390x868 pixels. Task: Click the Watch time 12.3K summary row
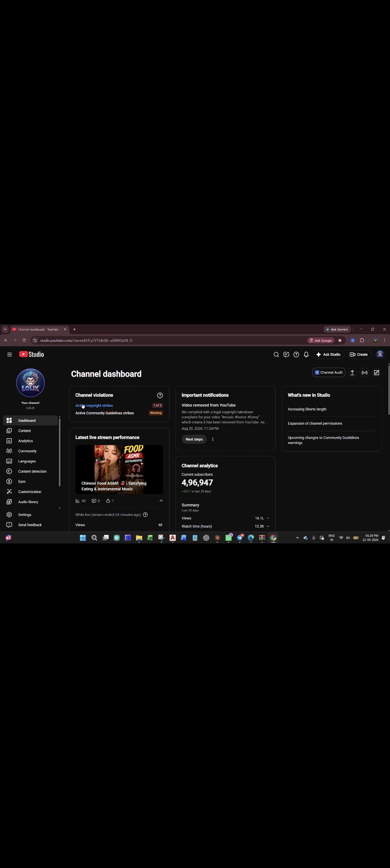coord(225,526)
